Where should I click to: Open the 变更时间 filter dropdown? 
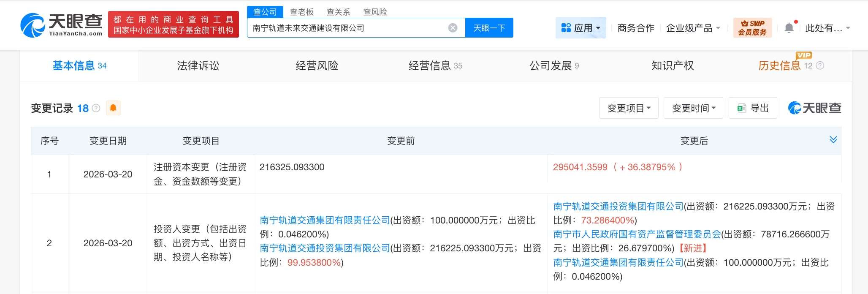pos(693,108)
